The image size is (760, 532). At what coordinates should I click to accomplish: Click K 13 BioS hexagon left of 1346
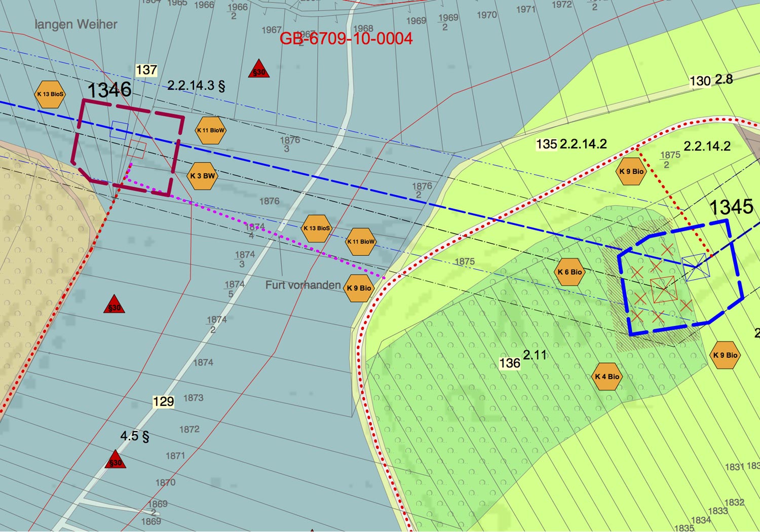click(x=50, y=94)
